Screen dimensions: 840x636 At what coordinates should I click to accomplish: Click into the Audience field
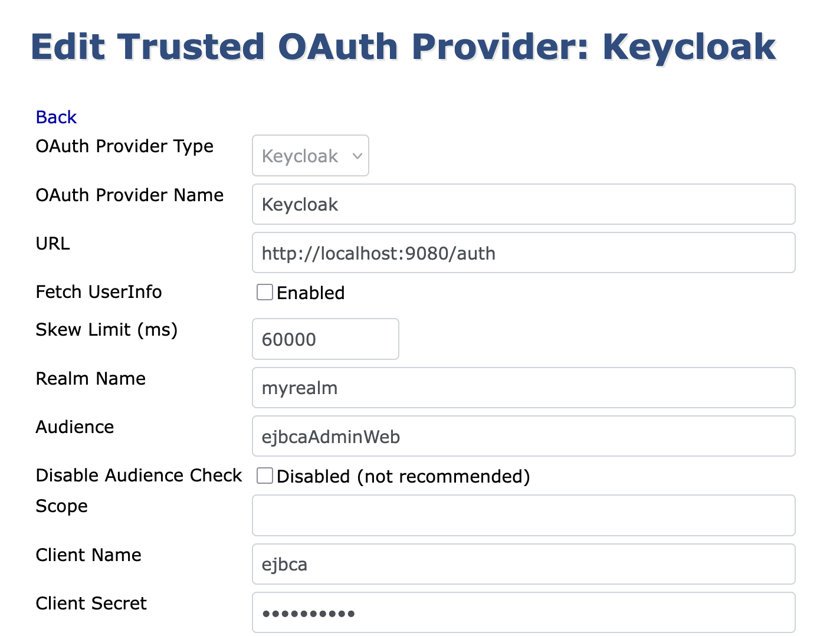[x=523, y=437]
